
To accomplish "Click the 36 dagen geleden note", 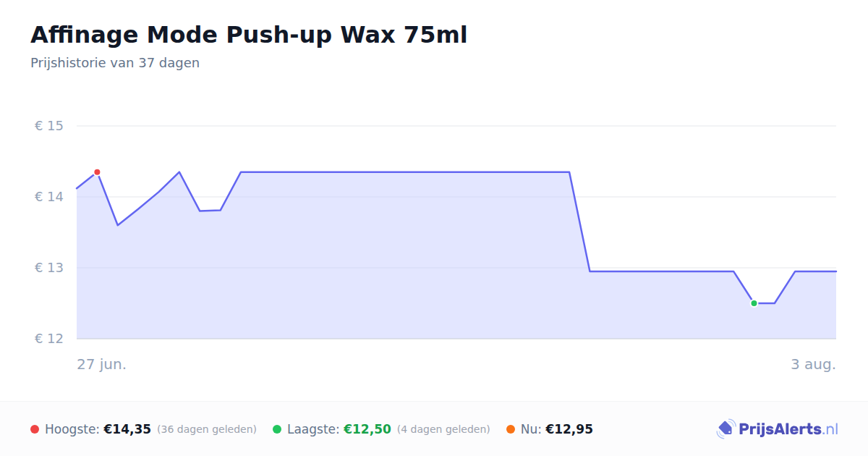I will (207, 429).
